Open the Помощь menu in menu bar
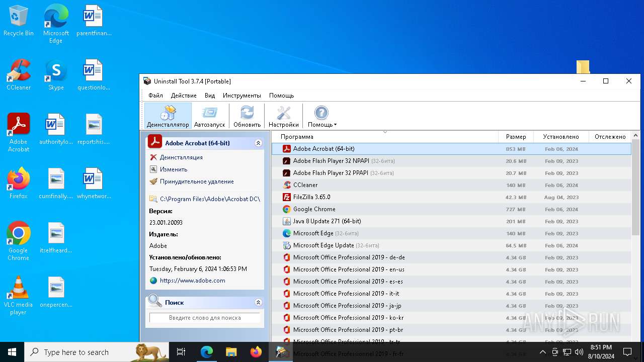Image resolution: width=644 pixels, height=362 pixels. coord(281,96)
